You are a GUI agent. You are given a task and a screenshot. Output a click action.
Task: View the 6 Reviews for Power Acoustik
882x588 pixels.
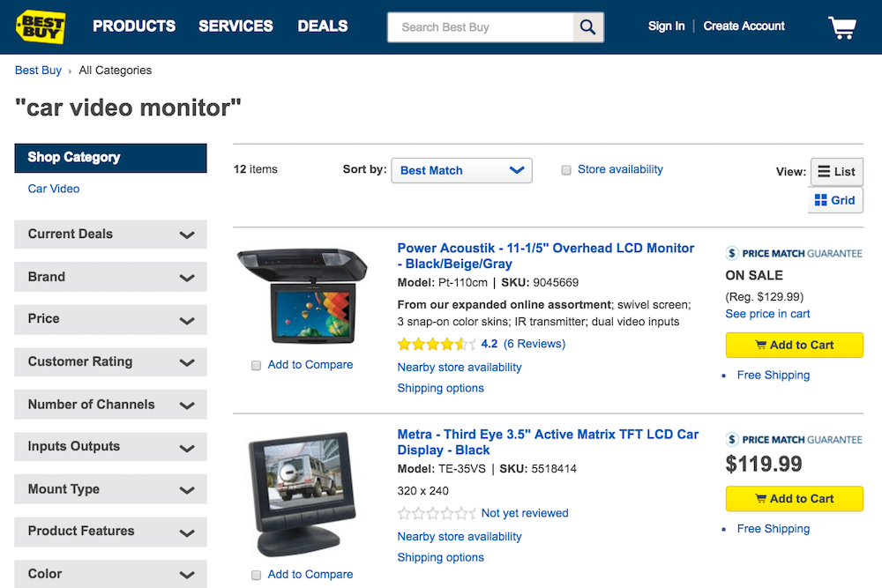[534, 344]
